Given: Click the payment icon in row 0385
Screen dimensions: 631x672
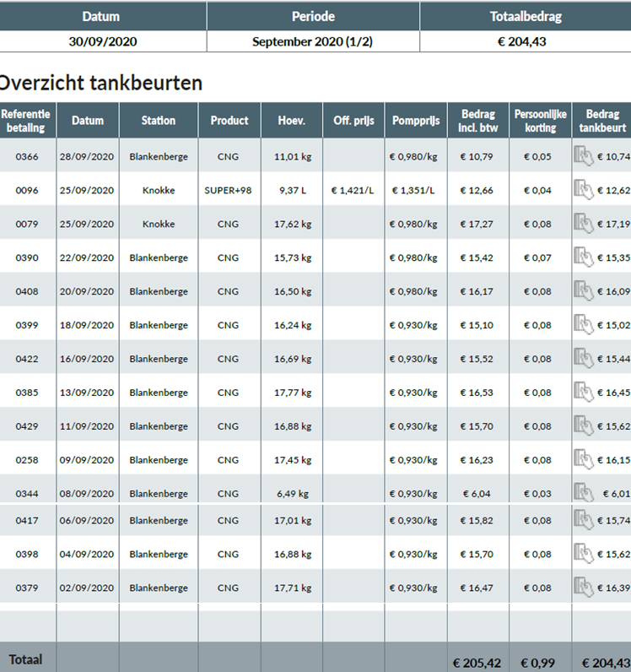Looking at the screenshot, I should click(x=584, y=392).
